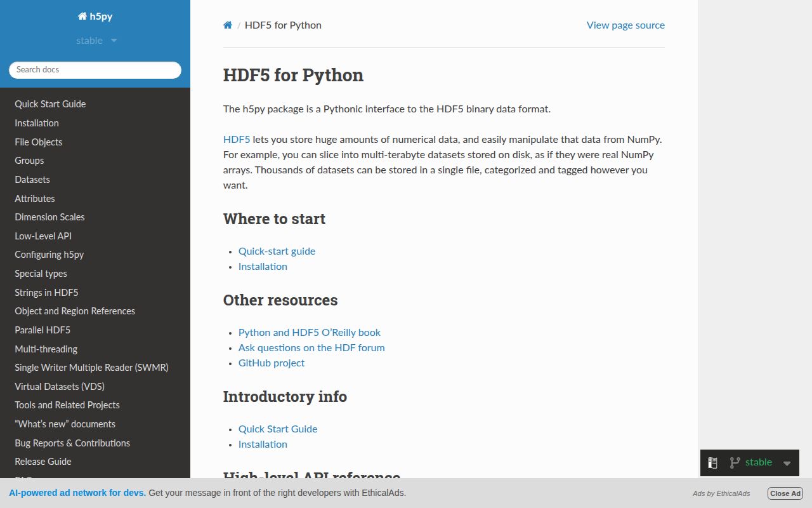Click the home icon in breadcrumb
The height and width of the screenshot is (508, 812).
click(x=228, y=25)
